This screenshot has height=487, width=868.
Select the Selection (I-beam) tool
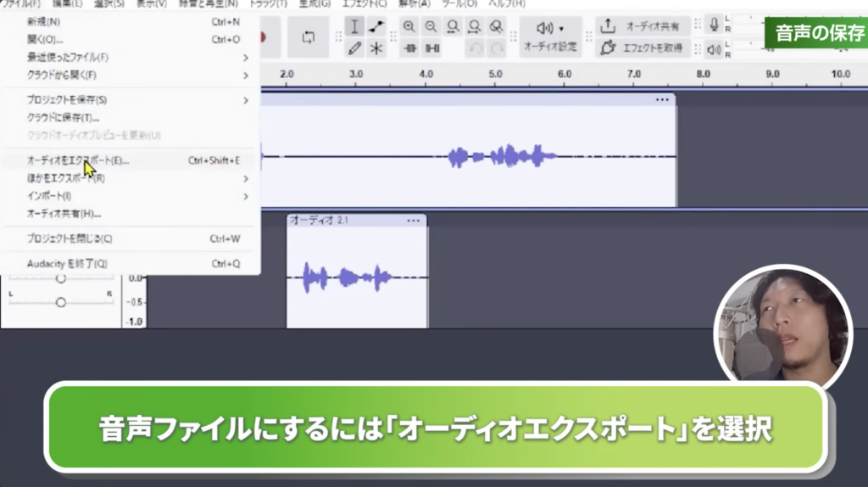[355, 26]
